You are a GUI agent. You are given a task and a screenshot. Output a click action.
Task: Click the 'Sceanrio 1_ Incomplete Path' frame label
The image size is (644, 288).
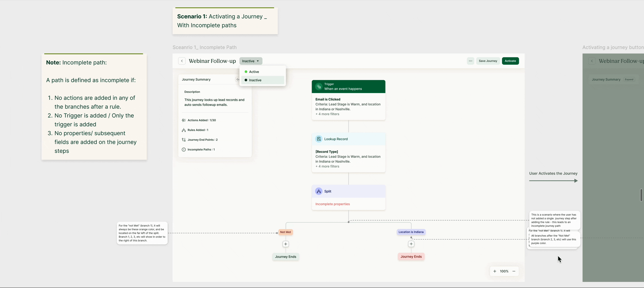point(205,47)
